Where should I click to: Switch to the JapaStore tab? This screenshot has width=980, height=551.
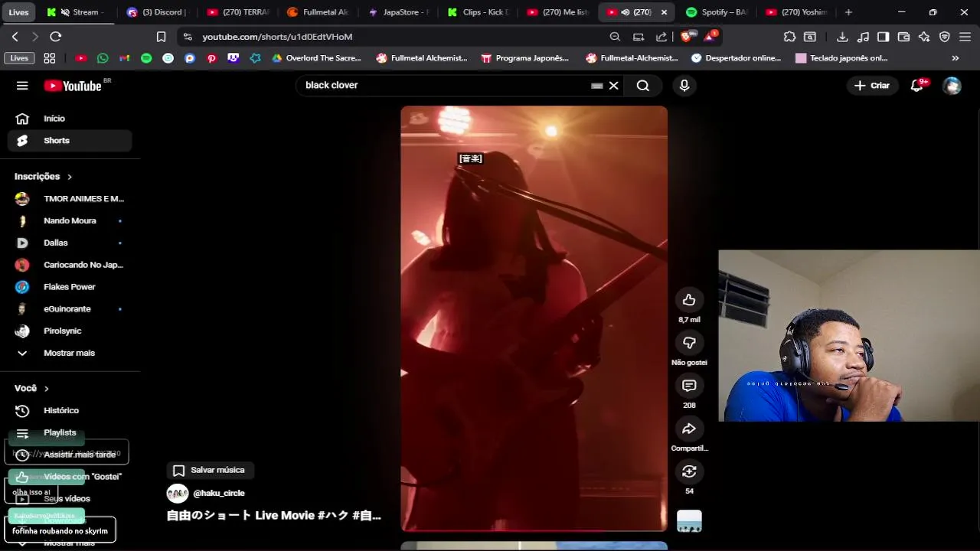tap(398, 12)
